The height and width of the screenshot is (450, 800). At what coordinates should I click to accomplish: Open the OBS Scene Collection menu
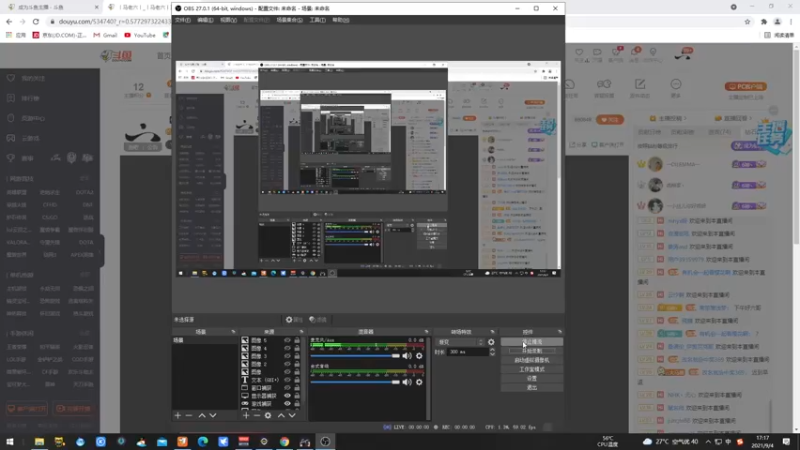tap(289, 20)
